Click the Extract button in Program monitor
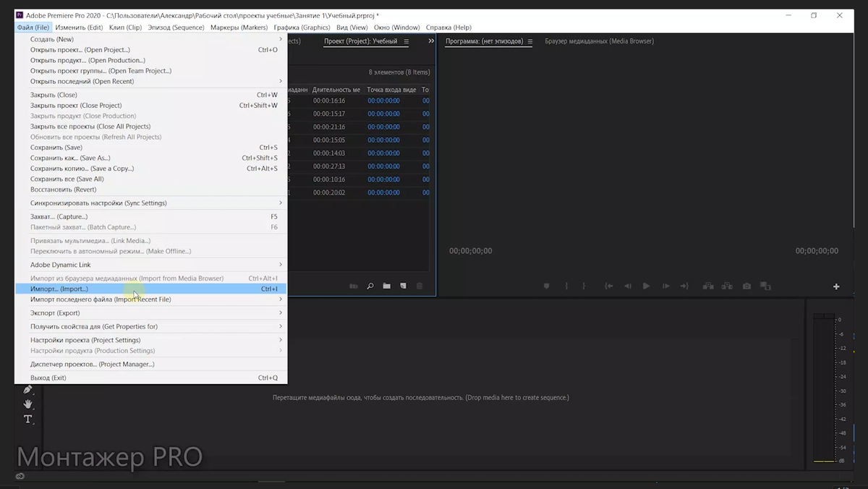This screenshot has width=868, height=489. [727, 286]
